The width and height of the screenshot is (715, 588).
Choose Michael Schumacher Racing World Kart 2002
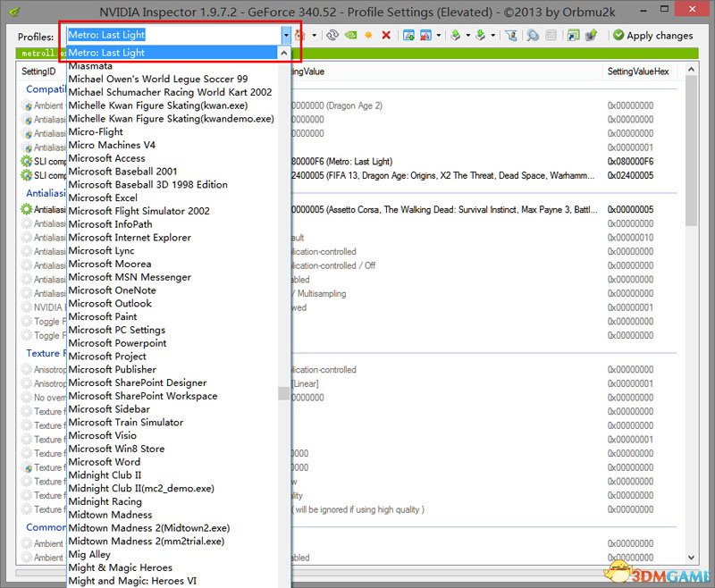coord(170,92)
